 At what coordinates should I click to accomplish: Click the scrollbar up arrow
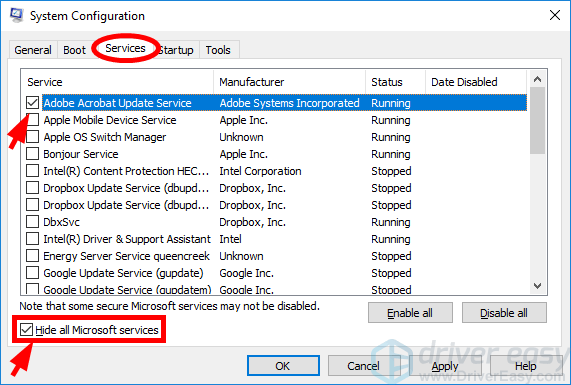537,79
